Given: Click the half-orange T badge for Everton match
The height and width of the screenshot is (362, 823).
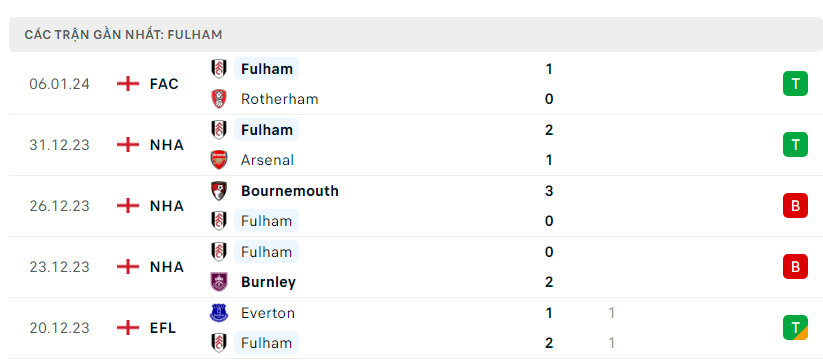Looking at the screenshot, I should tap(795, 328).
